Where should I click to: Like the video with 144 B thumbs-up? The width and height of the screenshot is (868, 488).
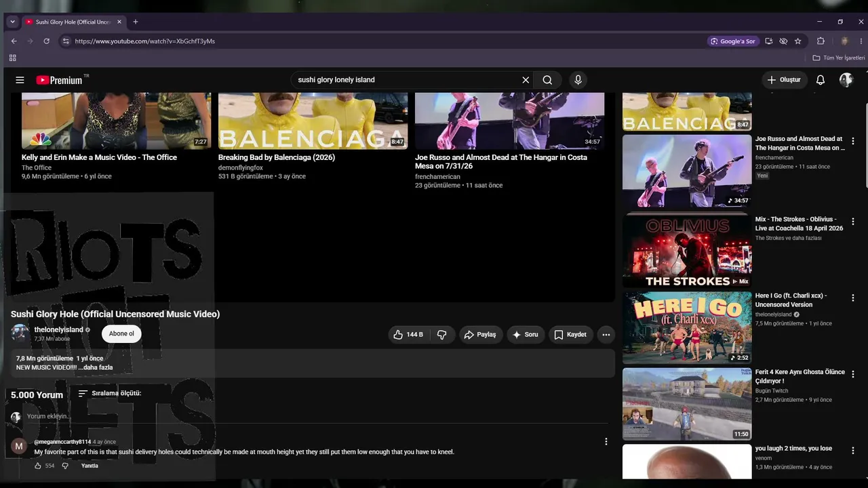coord(408,334)
